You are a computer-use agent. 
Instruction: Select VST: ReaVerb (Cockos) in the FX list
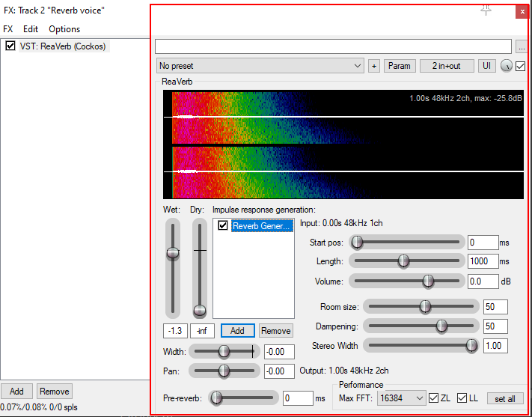[63, 46]
